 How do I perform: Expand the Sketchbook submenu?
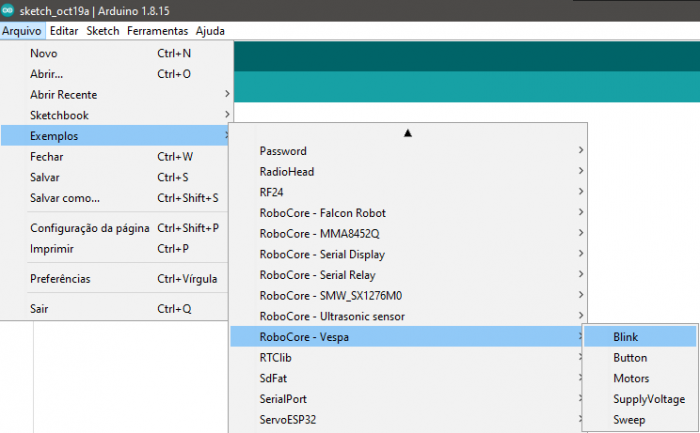point(117,115)
